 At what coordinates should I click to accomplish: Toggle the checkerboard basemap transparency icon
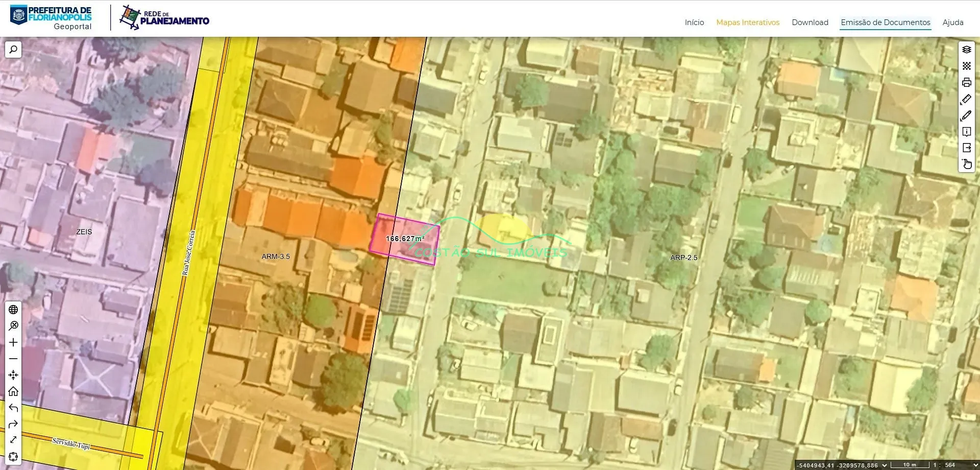(x=966, y=66)
